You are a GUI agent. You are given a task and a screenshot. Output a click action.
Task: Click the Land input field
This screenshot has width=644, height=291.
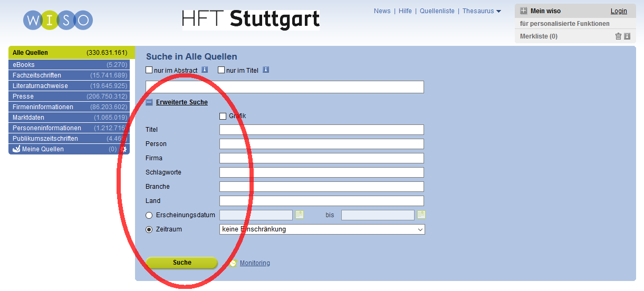pos(322,201)
